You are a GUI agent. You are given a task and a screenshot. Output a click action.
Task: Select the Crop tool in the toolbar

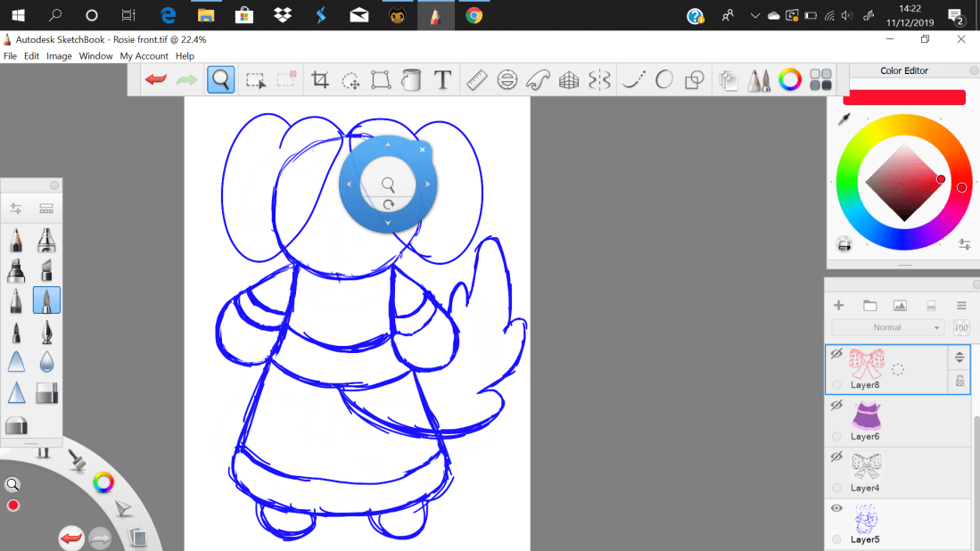pos(320,80)
